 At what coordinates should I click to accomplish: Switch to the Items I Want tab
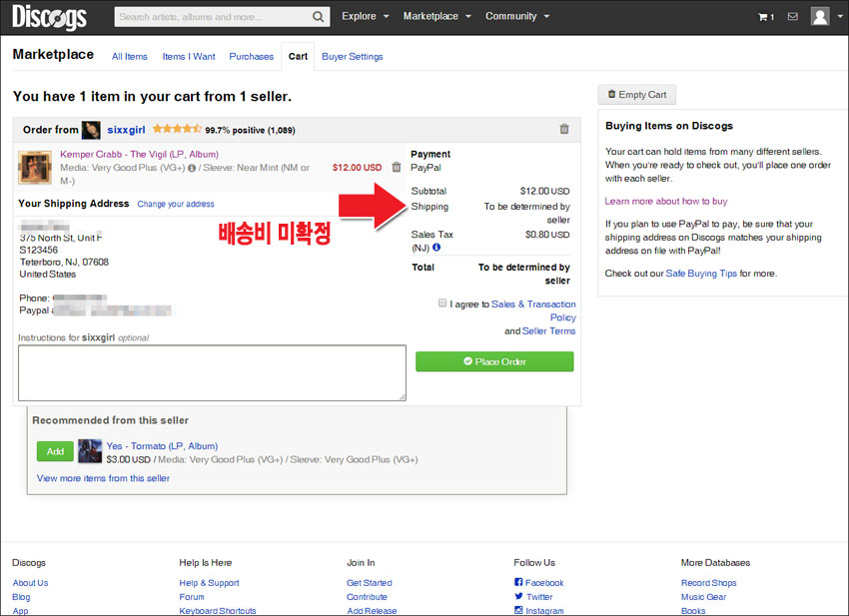coord(189,56)
